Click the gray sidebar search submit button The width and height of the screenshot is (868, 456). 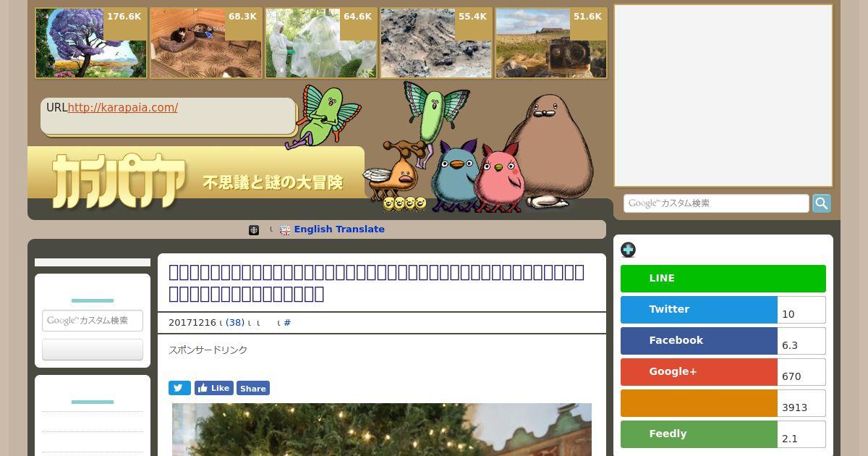[x=93, y=350]
